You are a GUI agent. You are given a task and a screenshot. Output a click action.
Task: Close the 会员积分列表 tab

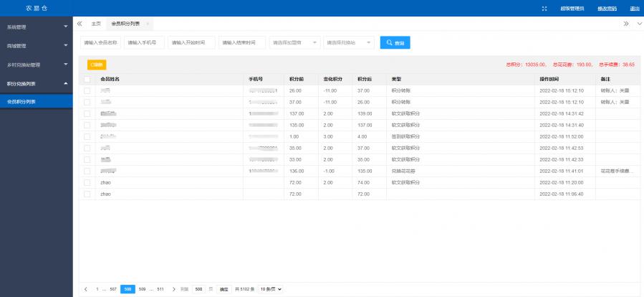tap(148, 24)
